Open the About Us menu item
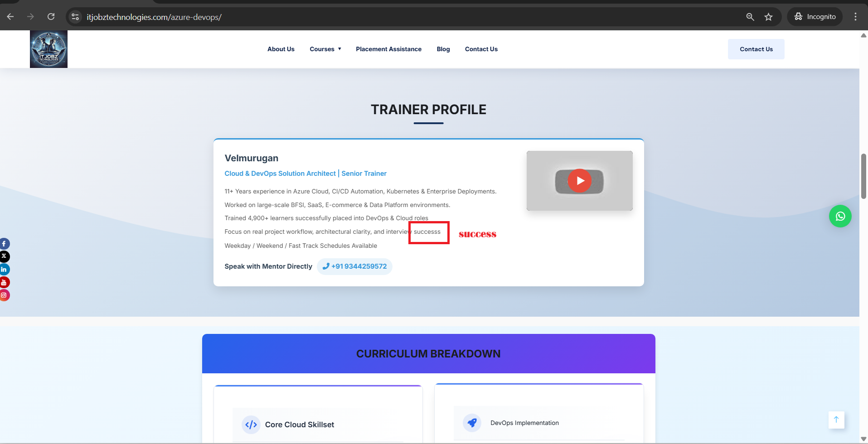Viewport: 868px width, 444px height. click(x=281, y=49)
